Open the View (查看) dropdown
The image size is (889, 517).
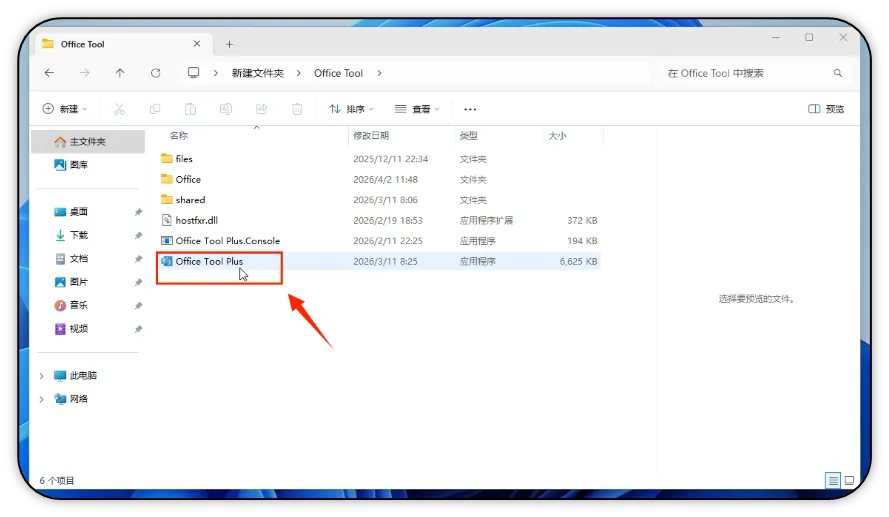click(x=417, y=109)
